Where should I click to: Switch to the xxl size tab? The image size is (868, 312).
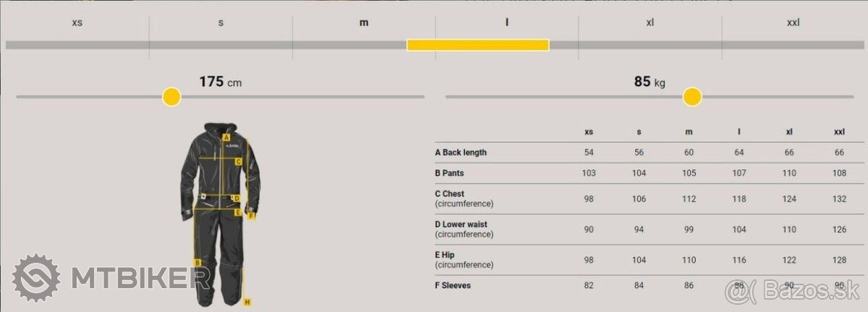793,22
